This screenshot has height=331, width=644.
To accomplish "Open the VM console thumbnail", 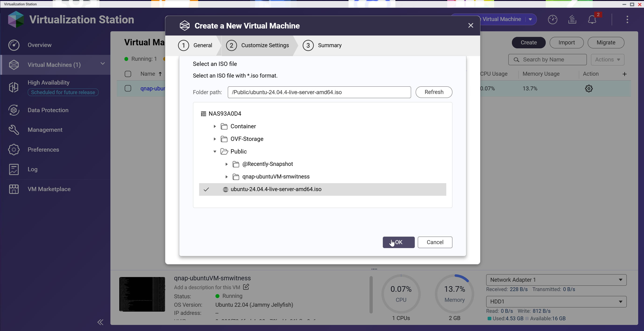I will pyautogui.click(x=142, y=294).
